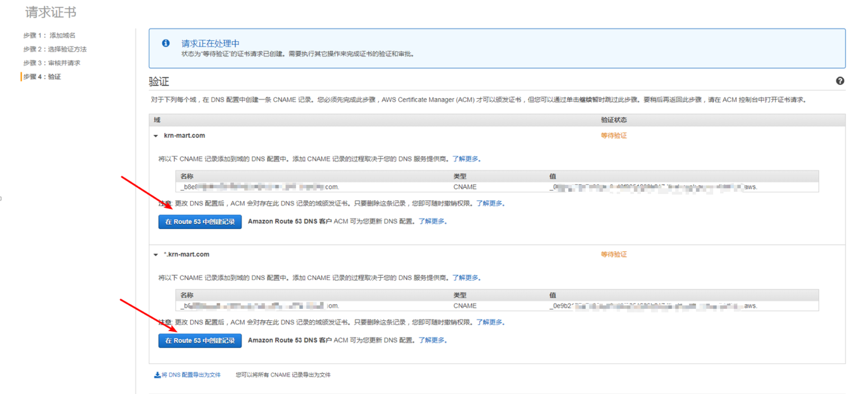Click 了解更多 beside first Route 53 button
Viewport: 868px width, 394px height.
point(432,221)
